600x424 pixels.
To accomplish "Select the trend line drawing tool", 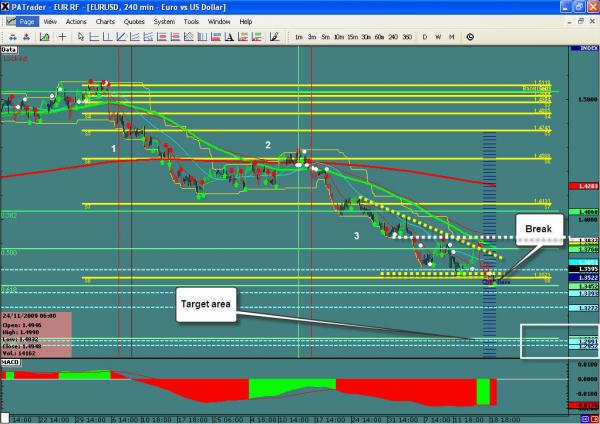I will tap(120, 36).
